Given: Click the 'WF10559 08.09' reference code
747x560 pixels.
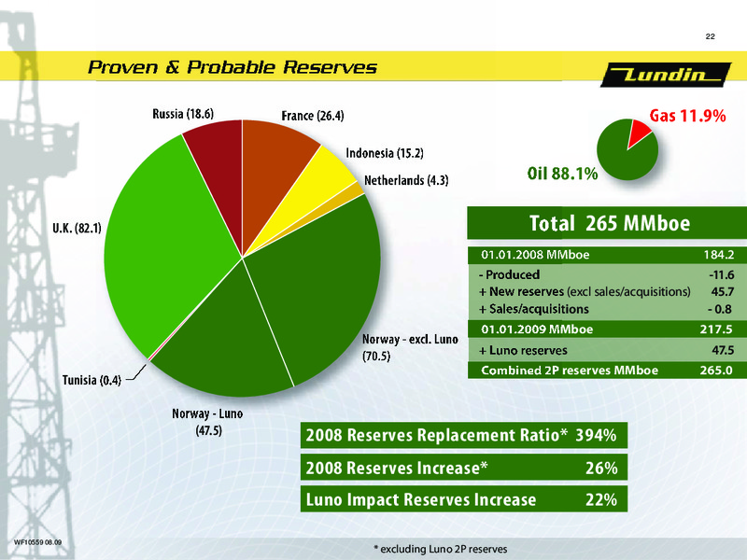Looking at the screenshot, I should [37, 542].
